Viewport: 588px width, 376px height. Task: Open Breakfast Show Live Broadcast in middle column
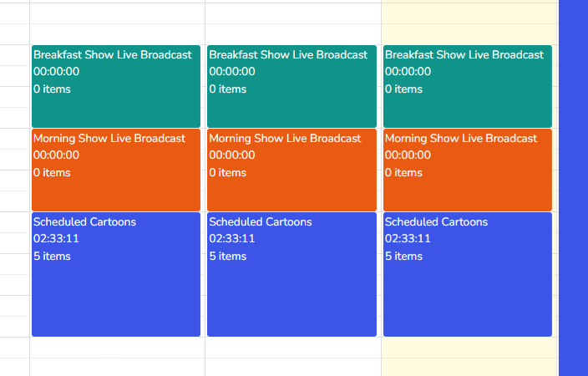(291, 86)
